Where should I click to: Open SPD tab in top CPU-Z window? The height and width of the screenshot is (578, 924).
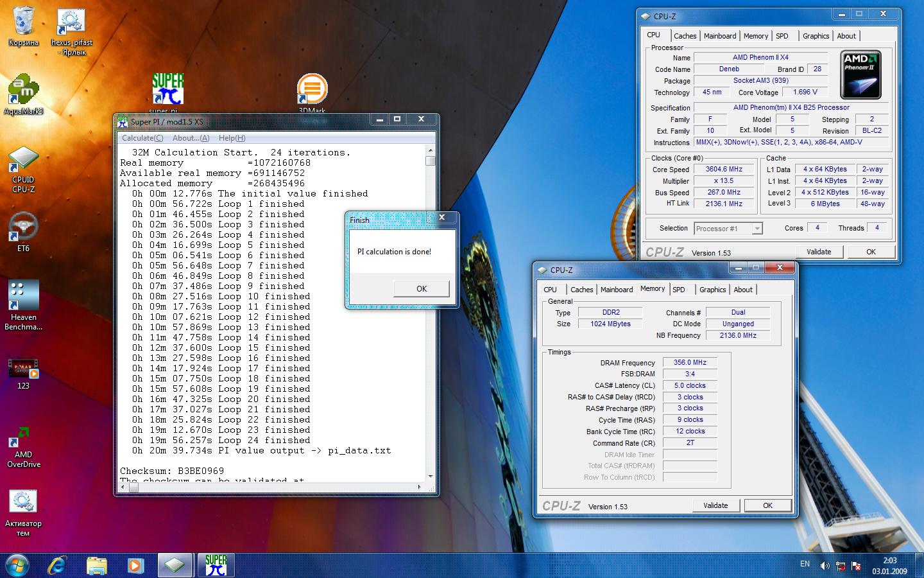pos(782,36)
